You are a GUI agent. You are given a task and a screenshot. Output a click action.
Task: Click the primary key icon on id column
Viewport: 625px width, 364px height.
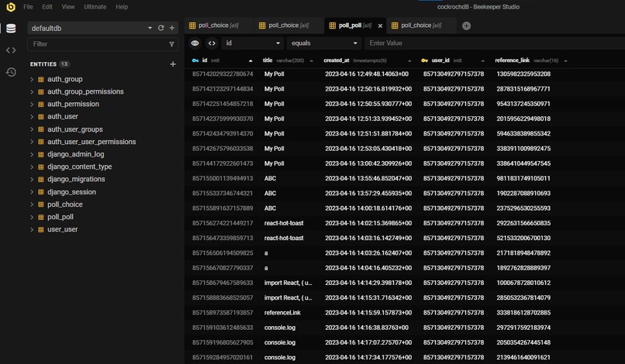(x=195, y=60)
